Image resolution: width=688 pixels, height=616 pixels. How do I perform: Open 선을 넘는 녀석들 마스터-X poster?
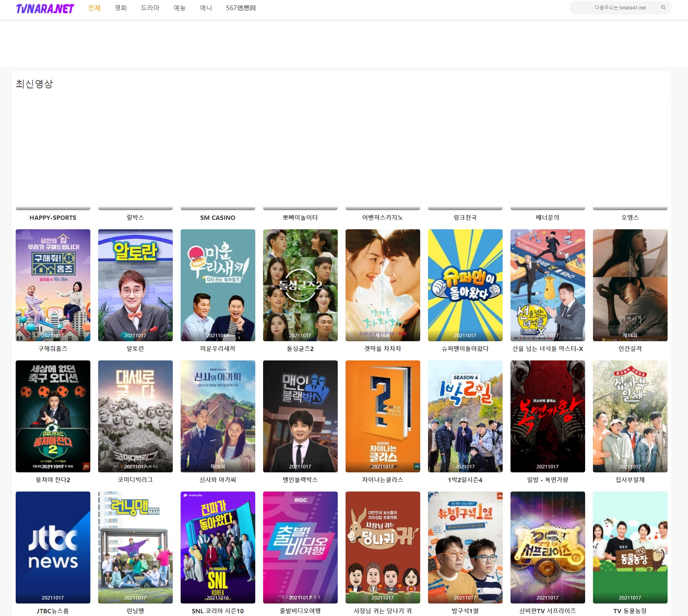[x=548, y=285]
